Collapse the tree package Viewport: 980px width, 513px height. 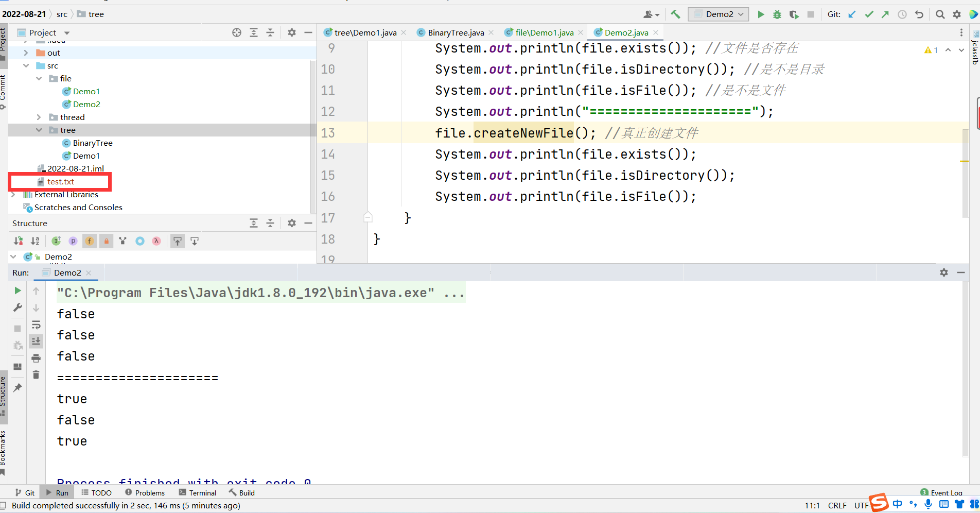[x=39, y=130]
